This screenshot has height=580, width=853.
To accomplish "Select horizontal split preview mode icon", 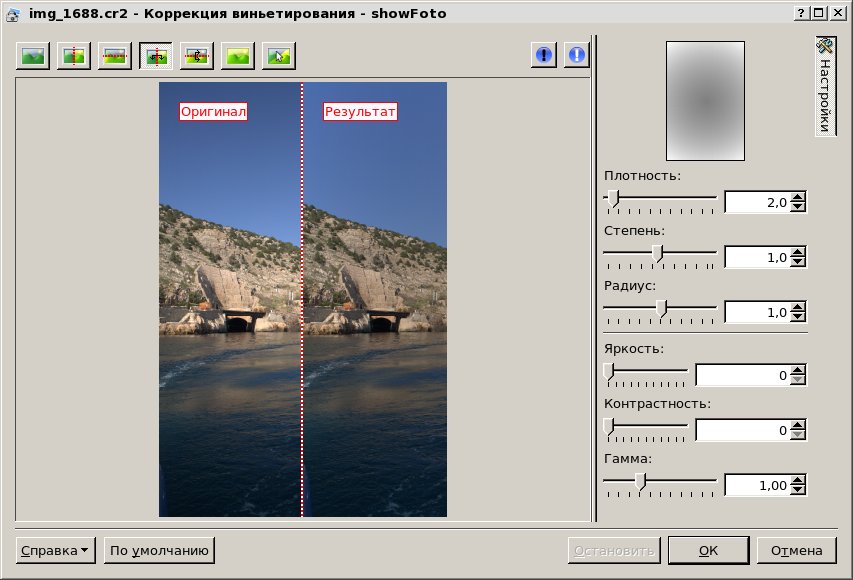I will 115,55.
